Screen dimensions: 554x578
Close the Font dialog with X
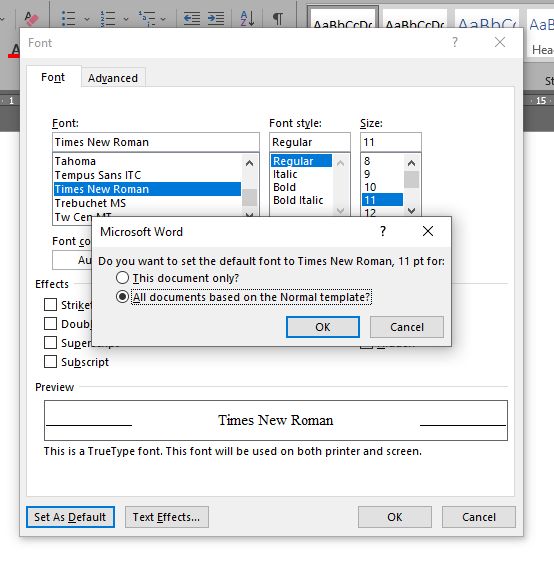[x=500, y=42]
